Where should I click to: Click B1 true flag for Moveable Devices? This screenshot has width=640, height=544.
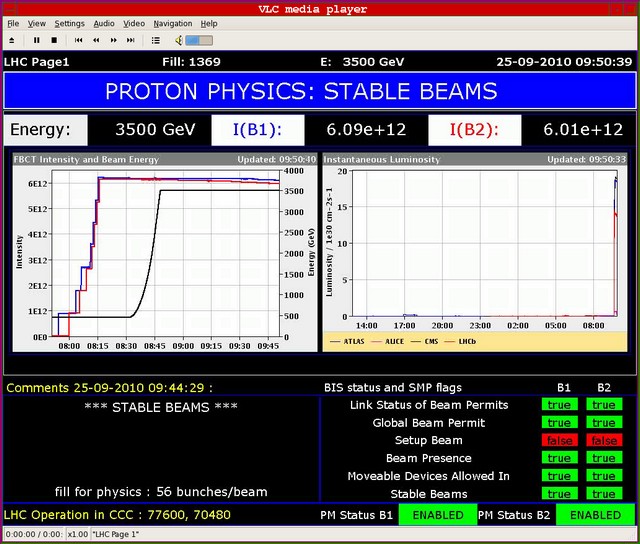click(x=559, y=476)
